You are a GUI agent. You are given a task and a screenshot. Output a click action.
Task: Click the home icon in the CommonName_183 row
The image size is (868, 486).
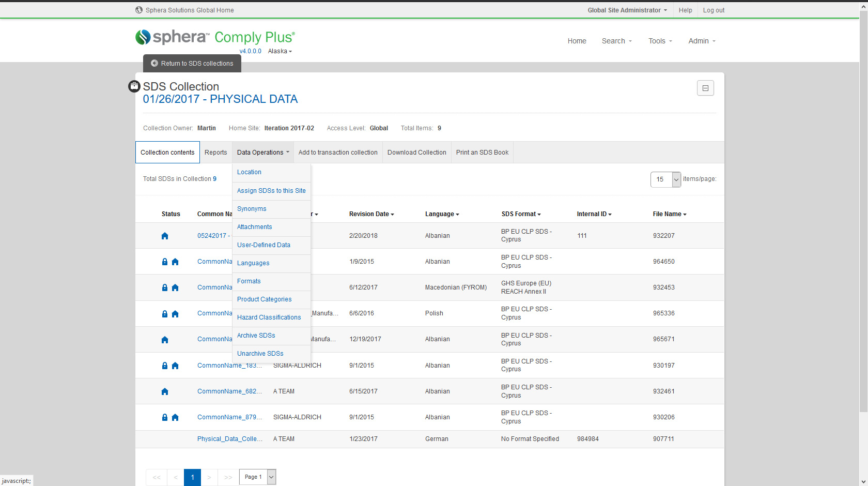[x=175, y=366]
